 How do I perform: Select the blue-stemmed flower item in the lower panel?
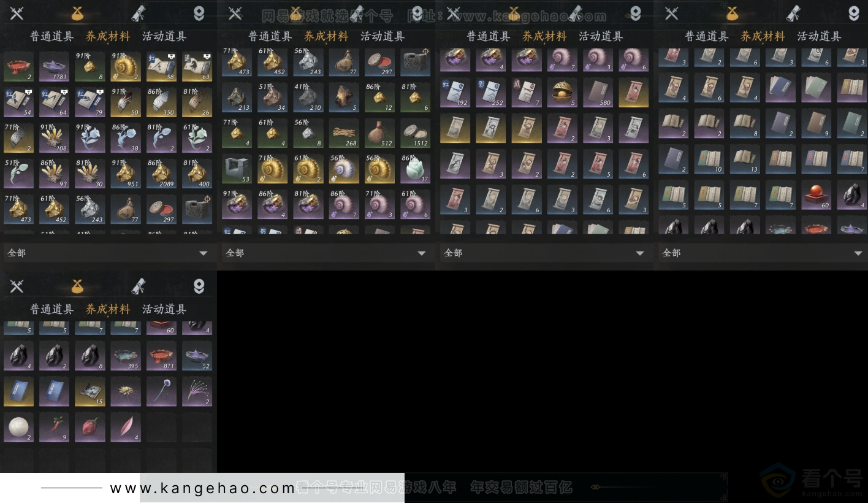point(161,391)
